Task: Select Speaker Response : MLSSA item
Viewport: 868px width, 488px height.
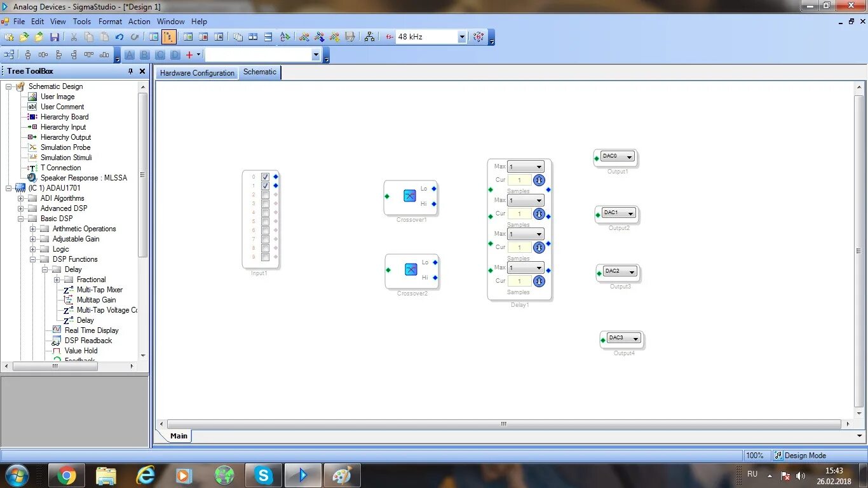Action: [84, 178]
